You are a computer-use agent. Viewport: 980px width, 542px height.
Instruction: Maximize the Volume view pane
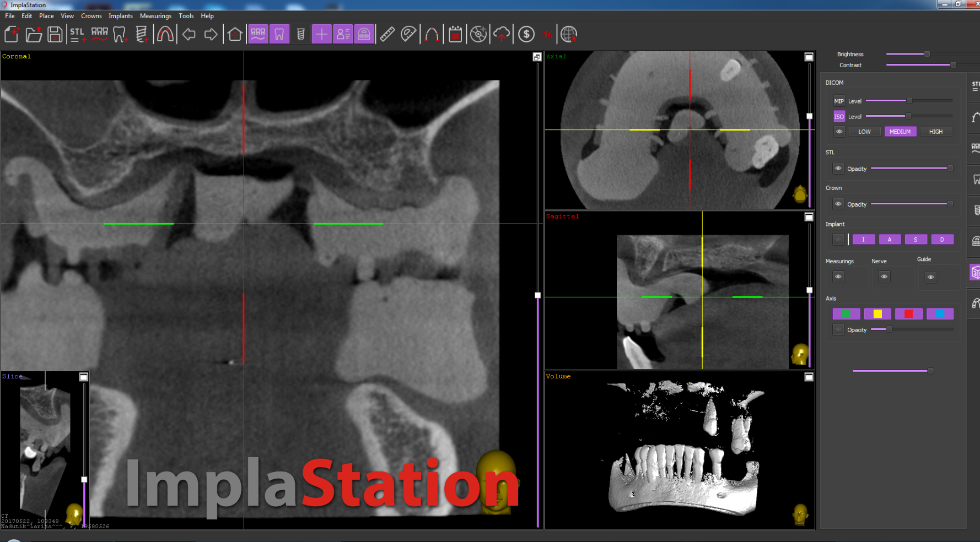pyautogui.click(x=809, y=377)
